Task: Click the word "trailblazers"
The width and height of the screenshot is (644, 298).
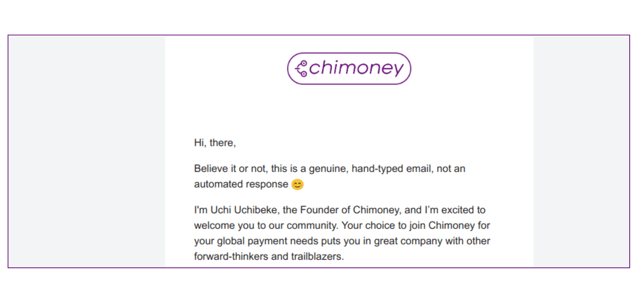Action: 317,256
